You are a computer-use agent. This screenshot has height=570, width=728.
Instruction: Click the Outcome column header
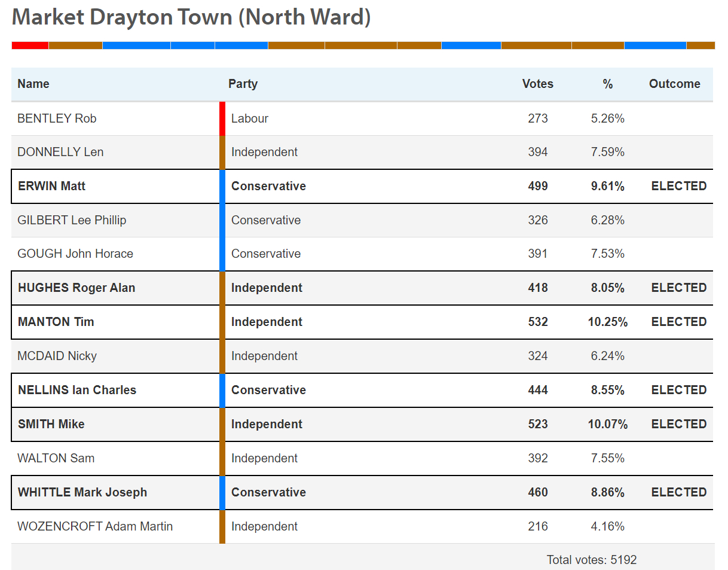pos(675,84)
